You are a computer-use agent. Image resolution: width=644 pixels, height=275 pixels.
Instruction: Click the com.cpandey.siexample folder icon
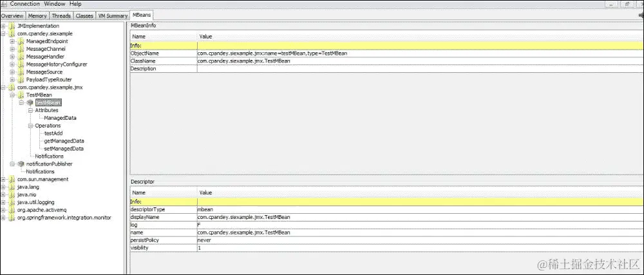pyautogui.click(x=12, y=33)
